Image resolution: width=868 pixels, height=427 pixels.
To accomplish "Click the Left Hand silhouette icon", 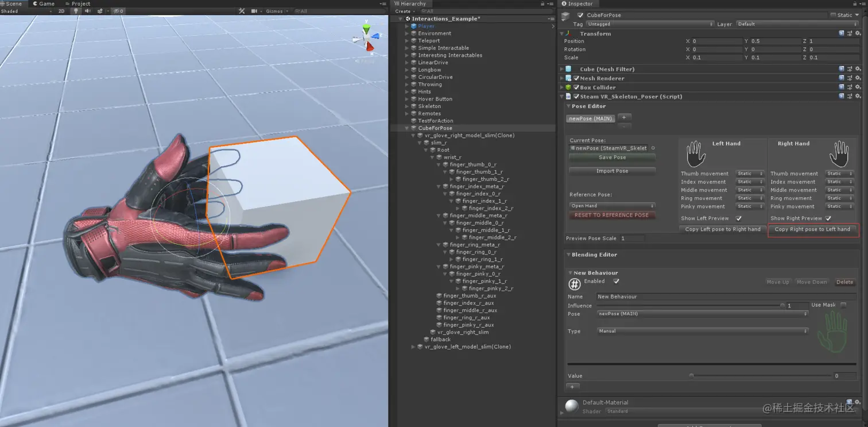I will [696, 155].
